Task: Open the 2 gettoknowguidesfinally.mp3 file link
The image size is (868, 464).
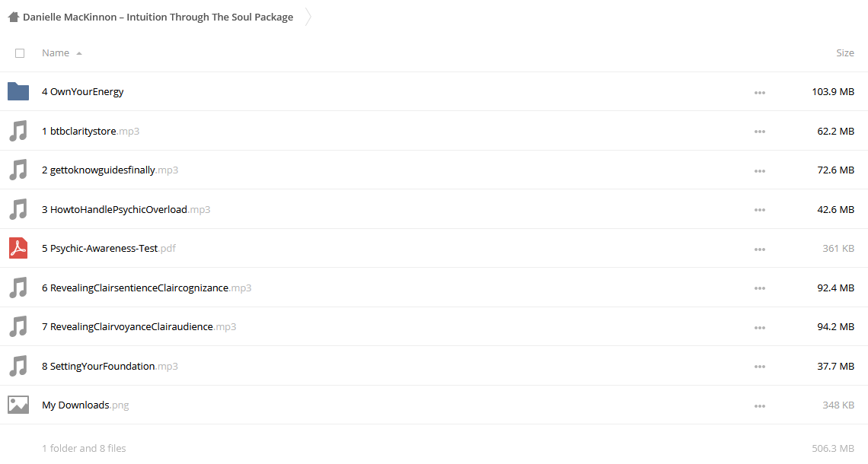Action: [x=110, y=170]
